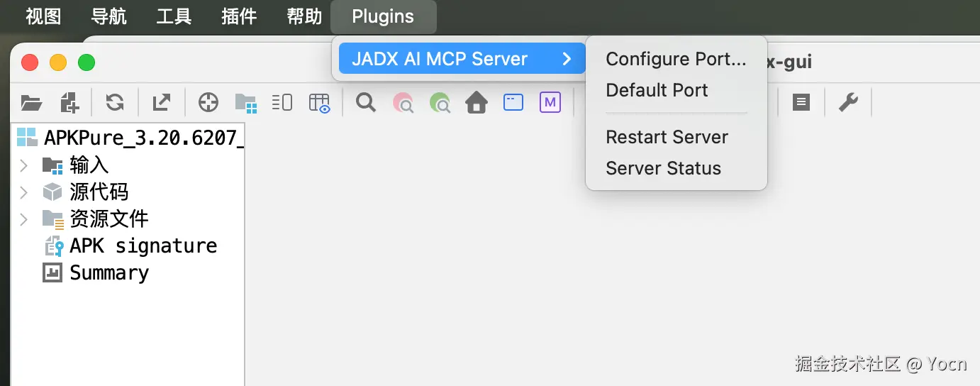Open the Summary tree item
The height and width of the screenshot is (386, 980).
108,273
